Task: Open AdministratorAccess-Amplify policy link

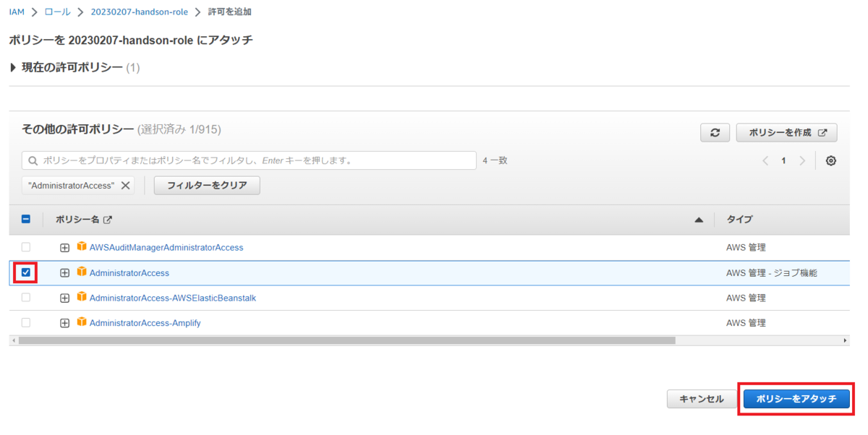Action: point(145,323)
